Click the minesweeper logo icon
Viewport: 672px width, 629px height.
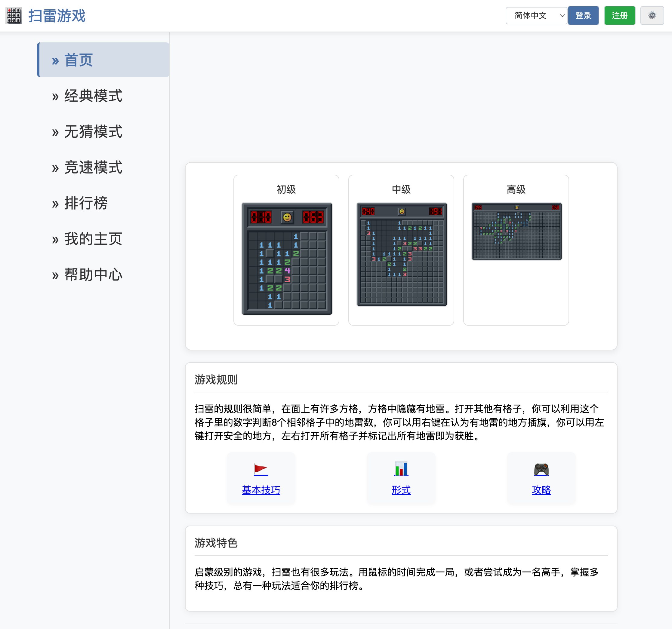pos(14,16)
